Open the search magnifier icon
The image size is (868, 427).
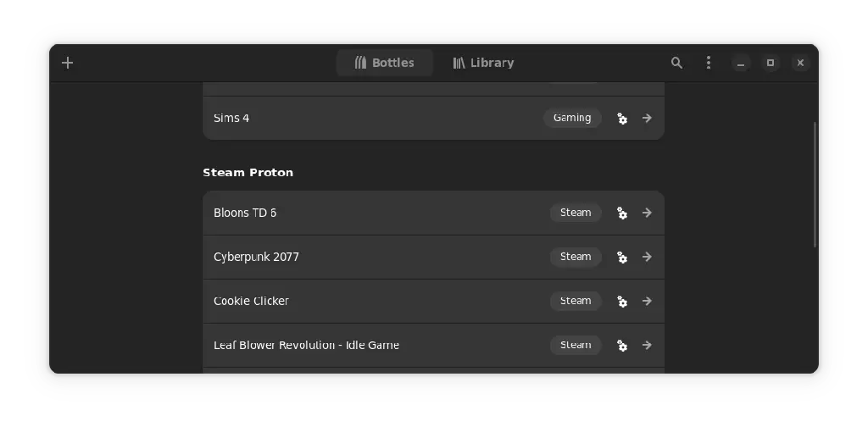click(676, 63)
